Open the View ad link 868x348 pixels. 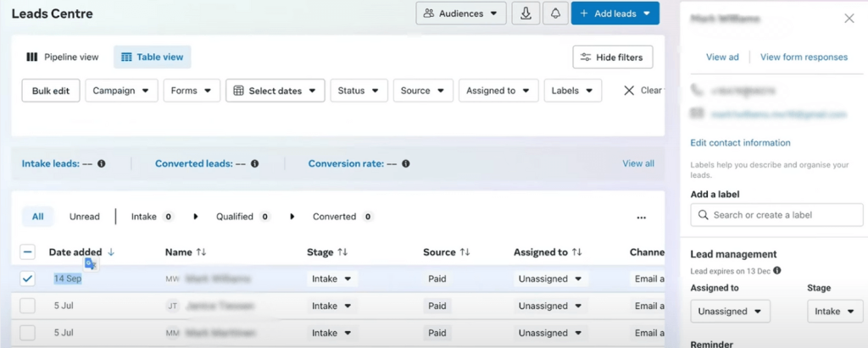[722, 57]
